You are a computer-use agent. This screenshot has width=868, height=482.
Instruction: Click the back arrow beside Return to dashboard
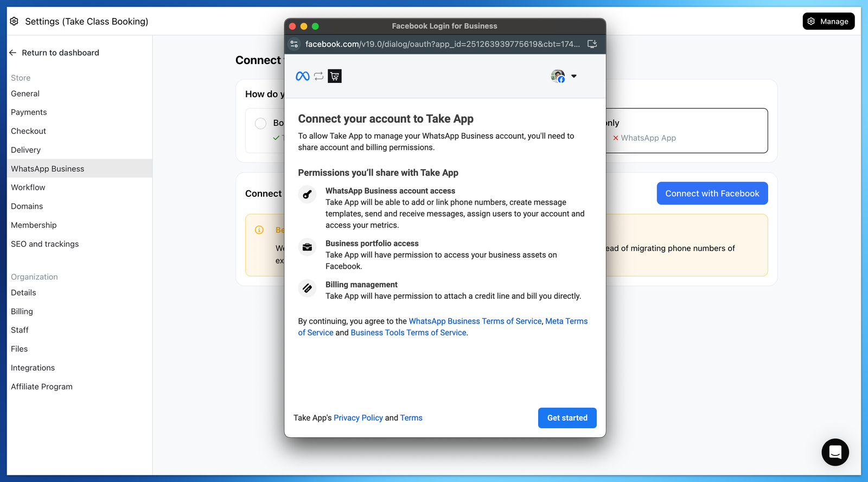(x=12, y=53)
